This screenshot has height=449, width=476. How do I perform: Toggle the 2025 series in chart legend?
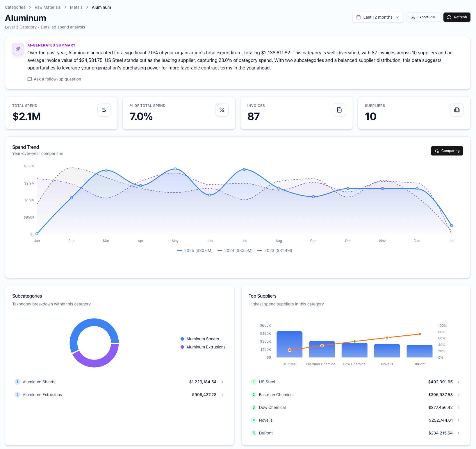click(x=195, y=251)
